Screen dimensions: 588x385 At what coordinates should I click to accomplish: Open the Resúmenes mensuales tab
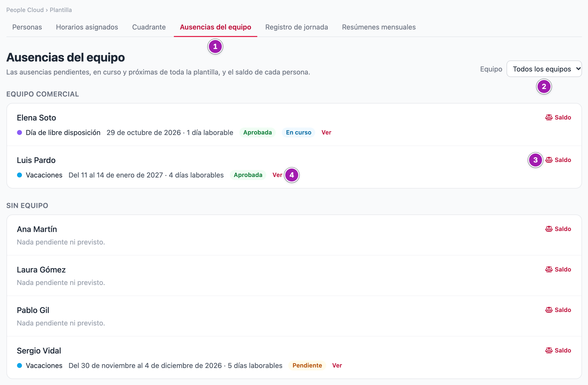coord(379,27)
